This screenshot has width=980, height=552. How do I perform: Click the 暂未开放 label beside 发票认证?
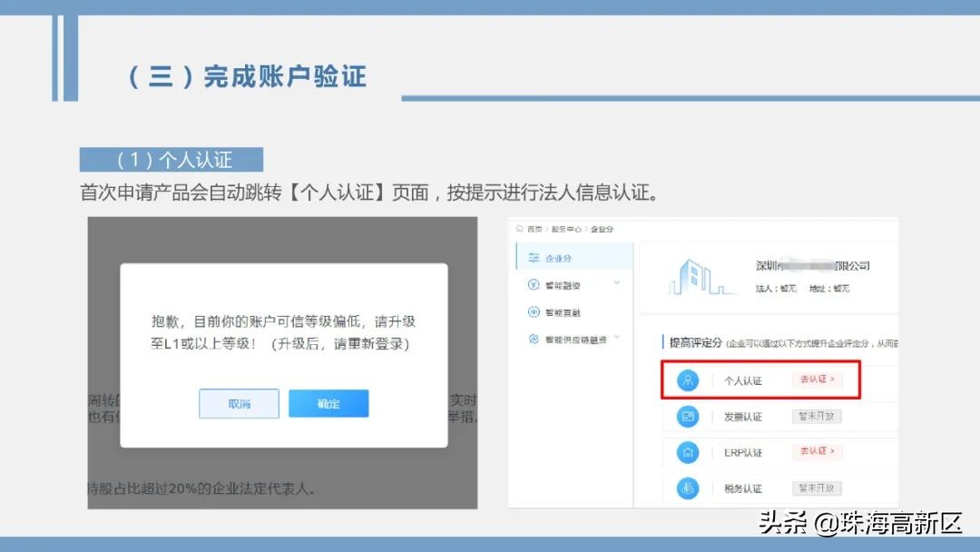(x=817, y=416)
